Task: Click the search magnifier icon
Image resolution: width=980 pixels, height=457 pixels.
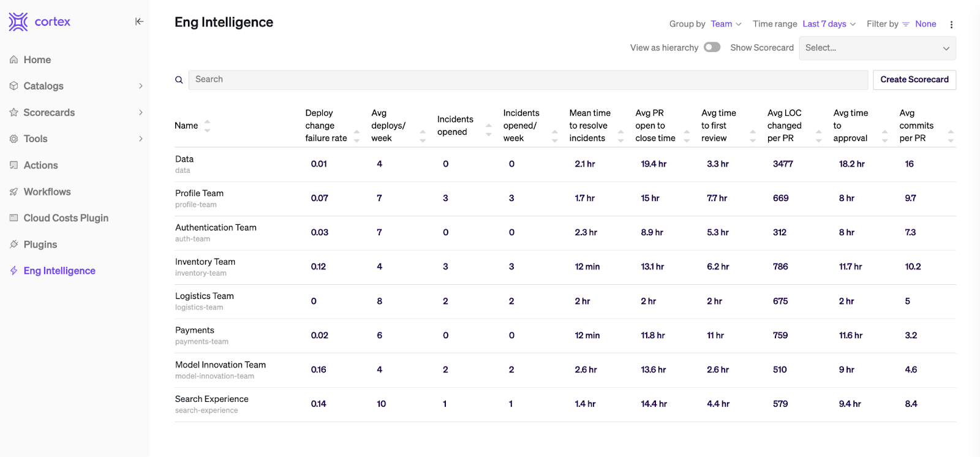Action: (x=179, y=80)
